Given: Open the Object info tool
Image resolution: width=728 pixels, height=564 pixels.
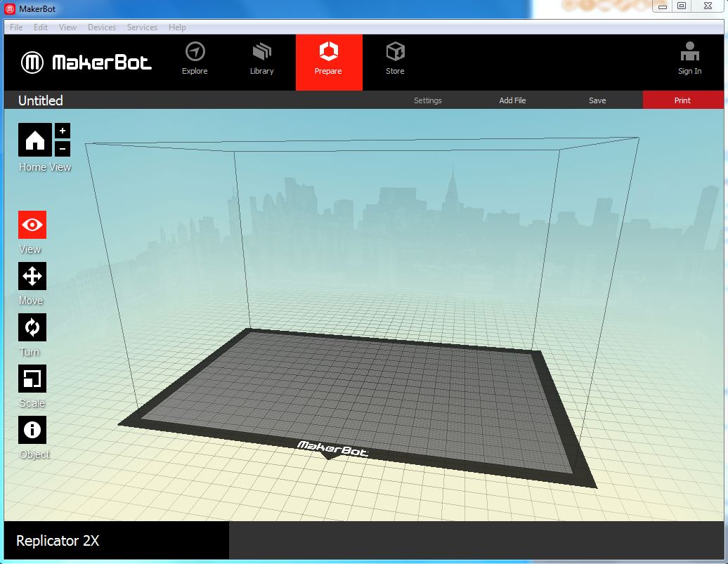Looking at the screenshot, I should (32, 430).
